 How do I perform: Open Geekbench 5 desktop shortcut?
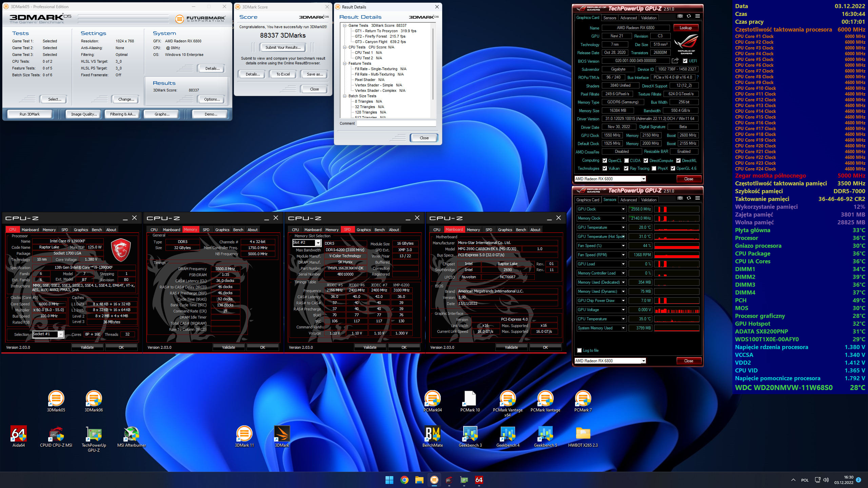tap(546, 436)
